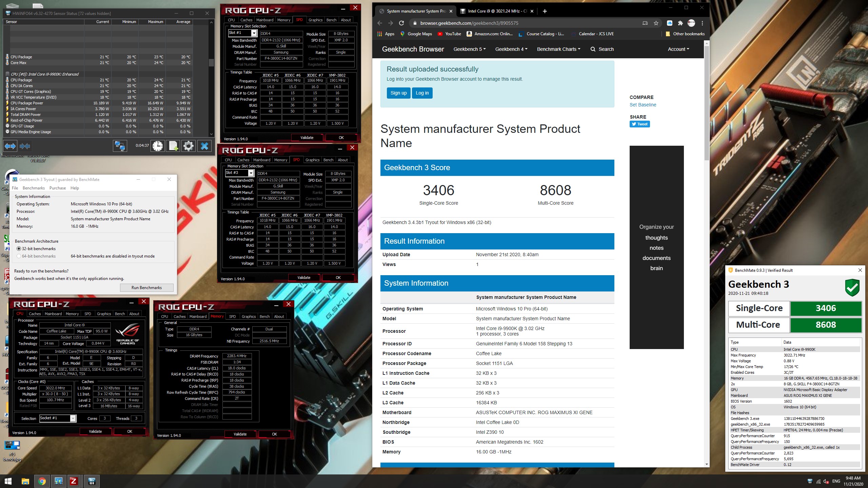Screen dimensions: 868x488
Task: Open YouTube bookmark
Action: click(449, 34)
